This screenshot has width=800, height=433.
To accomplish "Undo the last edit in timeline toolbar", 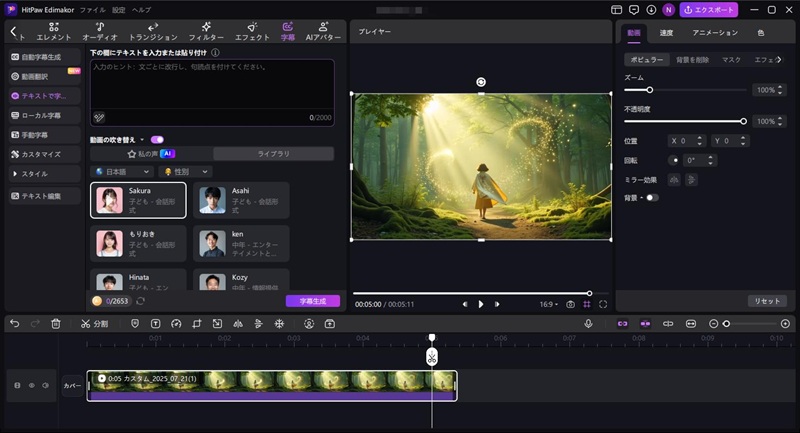I will (x=15, y=324).
